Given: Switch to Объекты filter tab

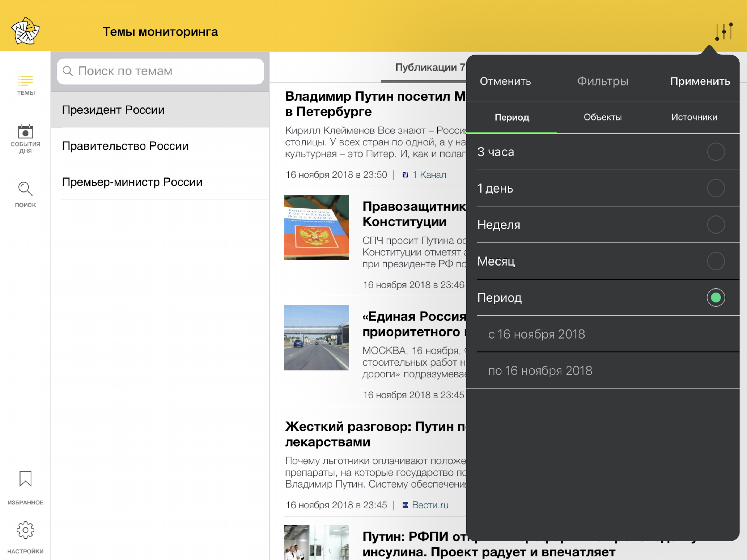Looking at the screenshot, I should 603,117.
